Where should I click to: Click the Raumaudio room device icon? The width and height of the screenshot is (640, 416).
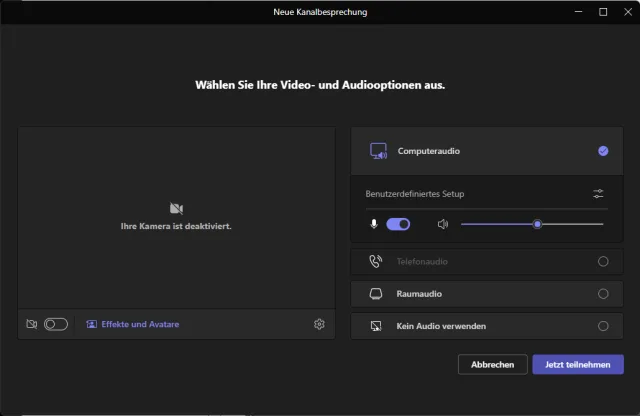tap(376, 294)
